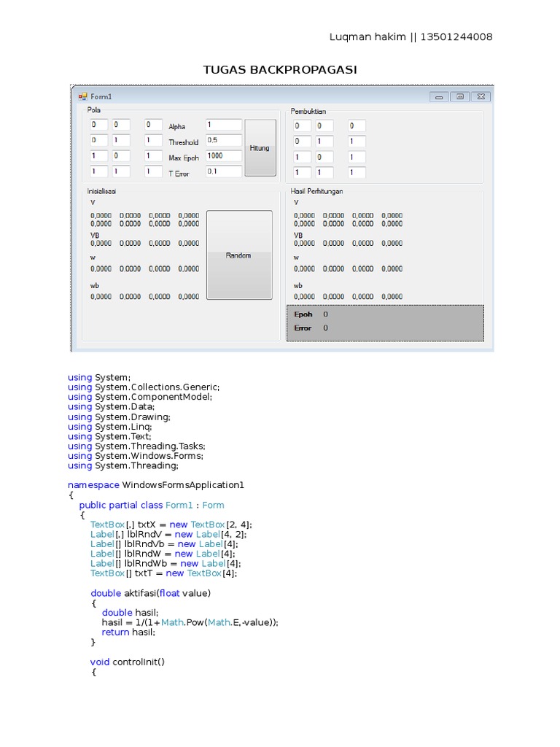Click 'public partial class Form1 : Form'
Viewport: 560px width, 747px height.
pyautogui.click(x=152, y=505)
